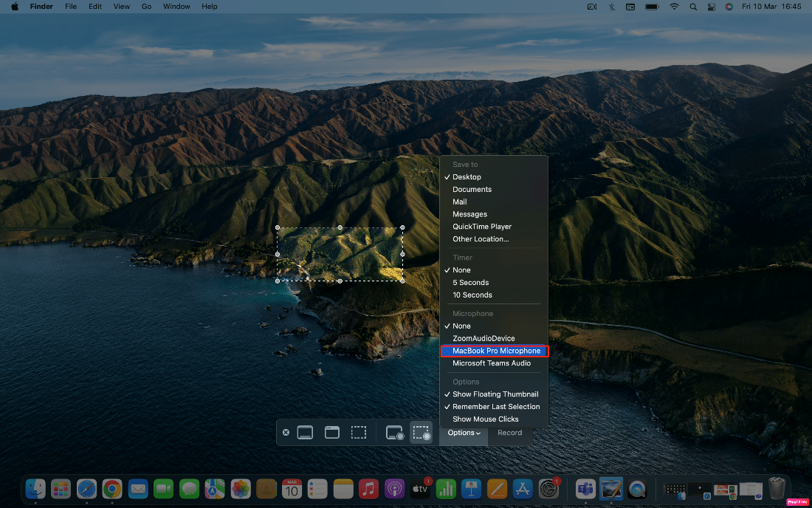Open Reminders from the Dock
The width and height of the screenshot is (812, 508).
click(317, 488)
